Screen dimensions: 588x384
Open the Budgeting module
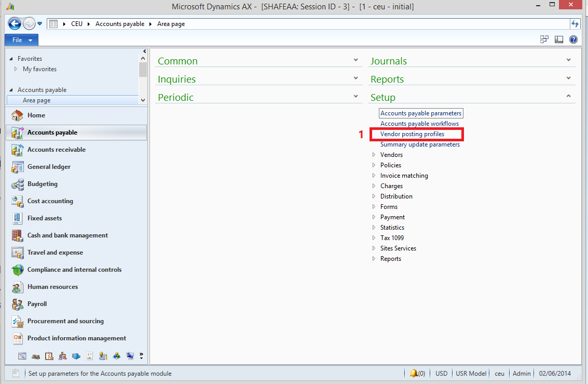[44, 183]
